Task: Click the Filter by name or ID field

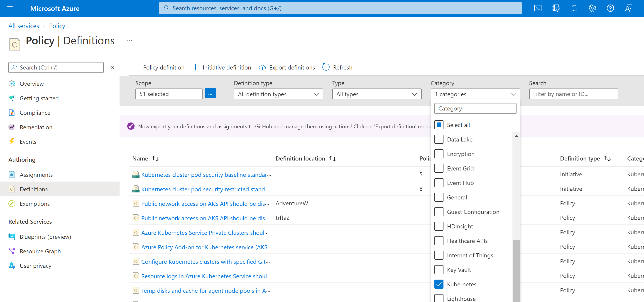Action: tap(573, 94)
